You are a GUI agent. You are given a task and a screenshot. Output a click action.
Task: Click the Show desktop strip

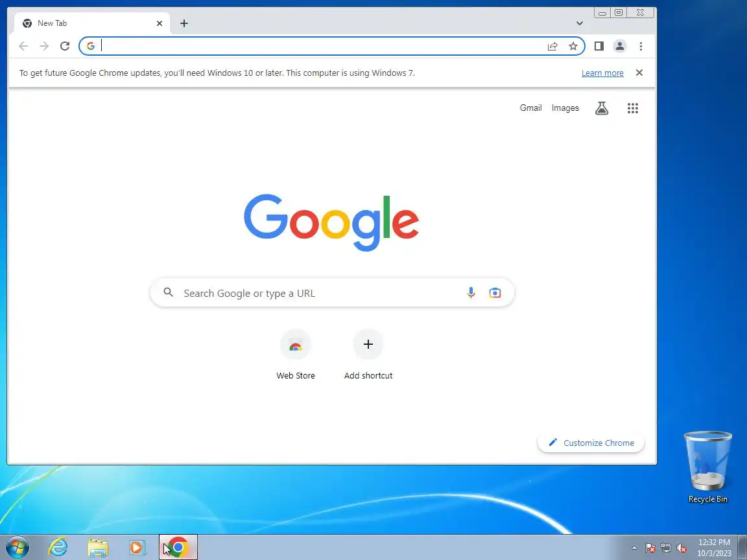(x=742, y=548)
